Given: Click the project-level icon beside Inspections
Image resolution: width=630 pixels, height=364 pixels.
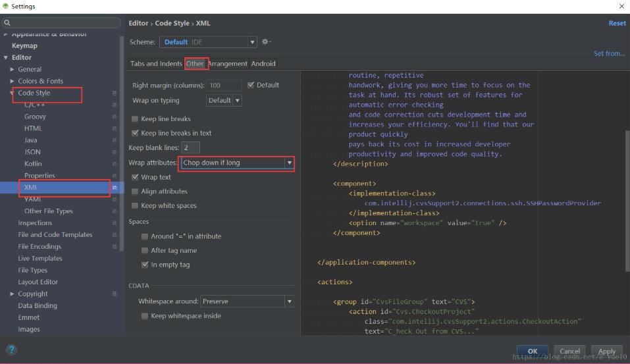Looking at the screenshot, I should coord(115,223).
